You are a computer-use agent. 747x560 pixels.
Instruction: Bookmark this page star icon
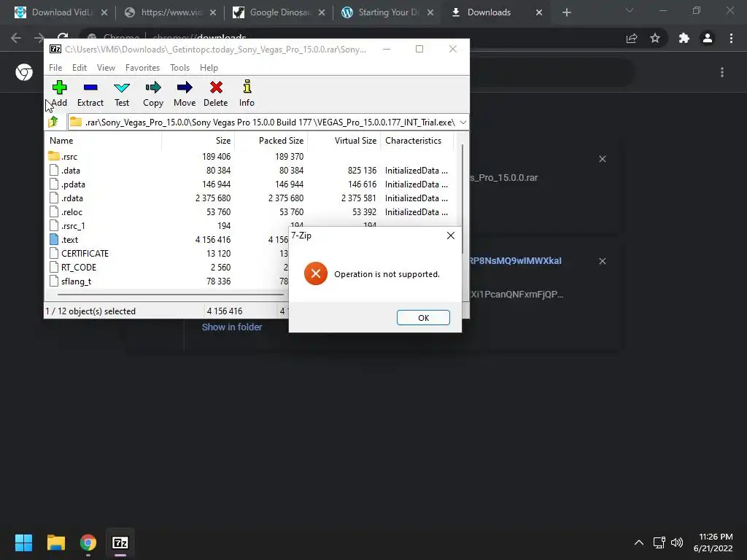click(655, 38)
